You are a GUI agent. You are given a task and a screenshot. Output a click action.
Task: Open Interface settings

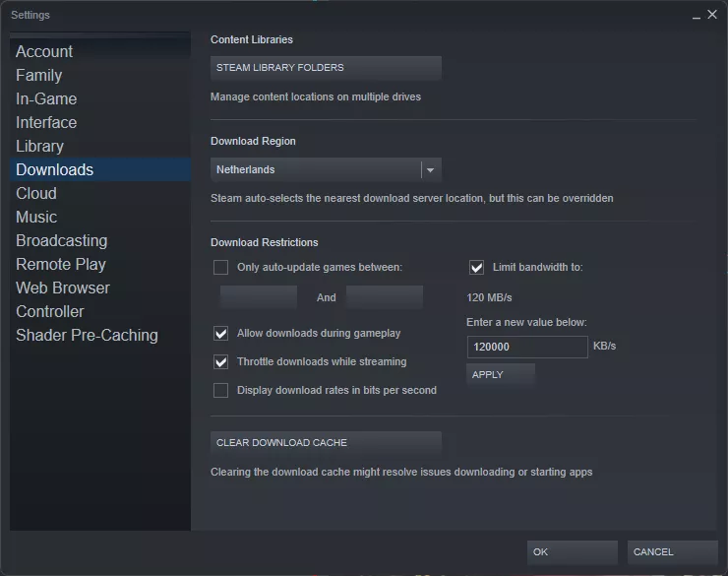(46, 123)
